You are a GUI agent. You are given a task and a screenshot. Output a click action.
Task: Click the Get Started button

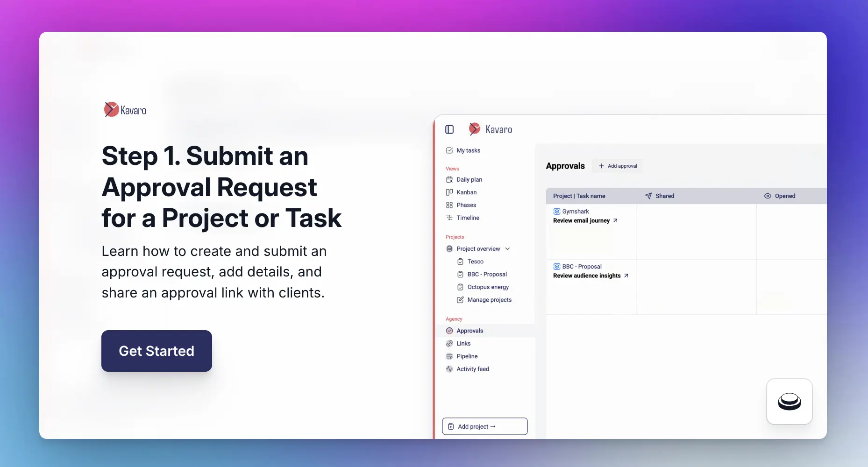click(x=157, y=351)
